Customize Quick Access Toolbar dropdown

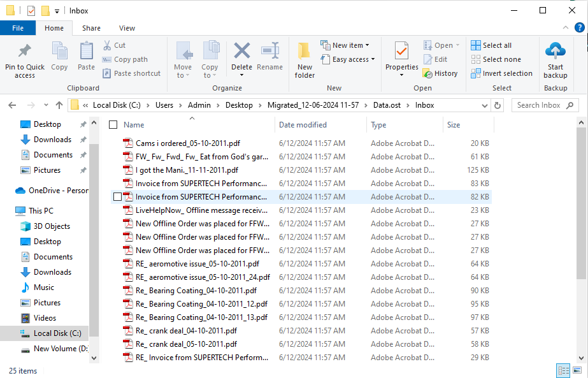[x=57, y=11]
